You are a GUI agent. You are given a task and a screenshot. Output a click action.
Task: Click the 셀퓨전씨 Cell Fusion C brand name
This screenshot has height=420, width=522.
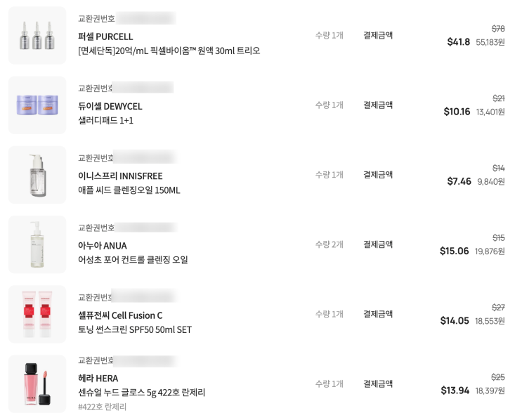pos(120,315)
